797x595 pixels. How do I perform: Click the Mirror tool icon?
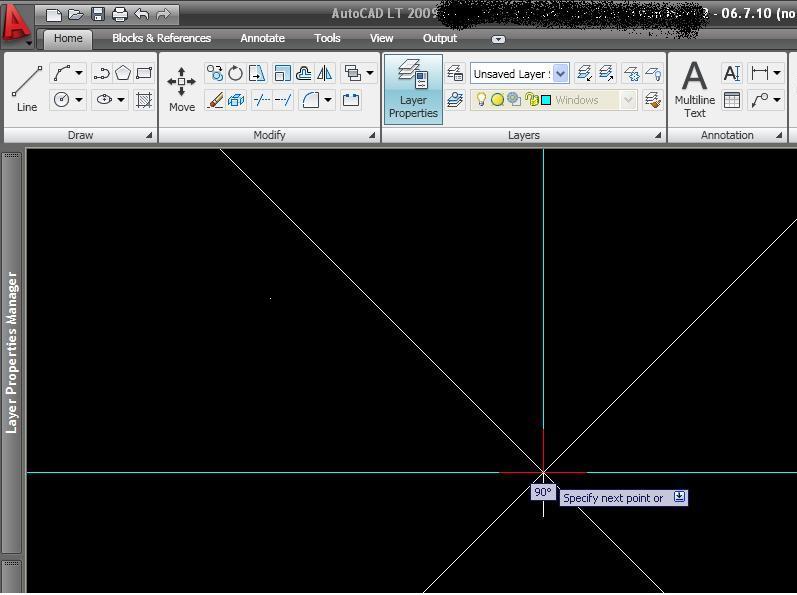point(324,73)
